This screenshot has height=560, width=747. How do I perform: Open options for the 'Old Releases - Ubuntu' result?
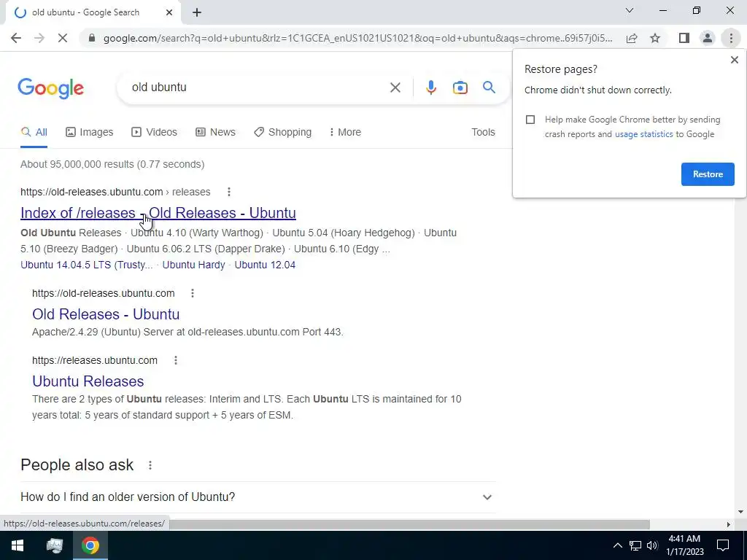193,293
